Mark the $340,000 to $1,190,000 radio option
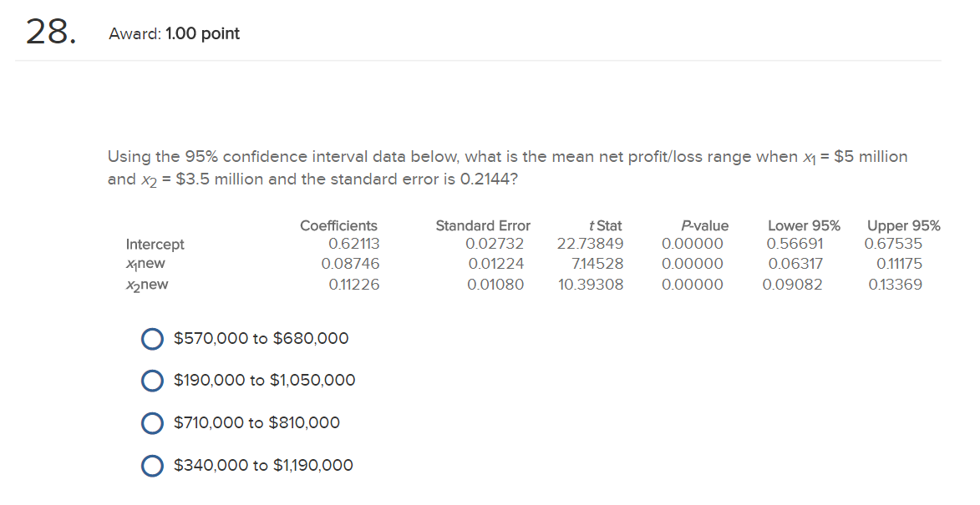980x505 pixels. (153, 466)
